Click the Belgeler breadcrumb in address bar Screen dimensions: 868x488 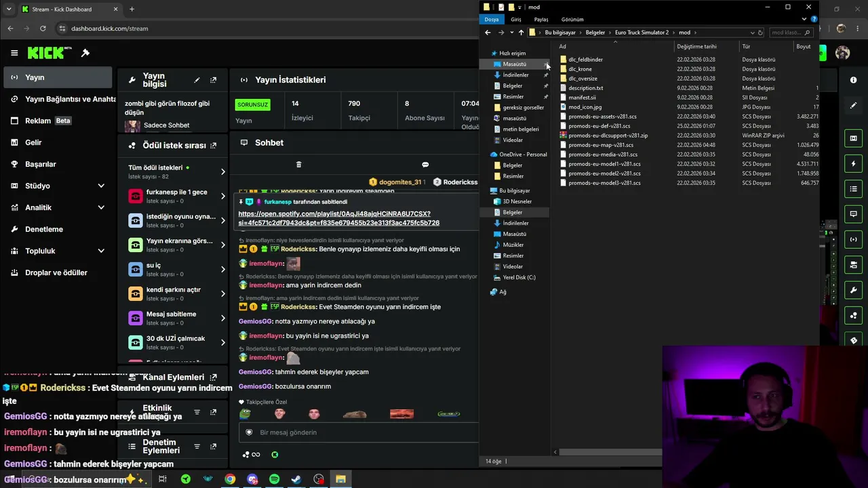click(595, 33)
